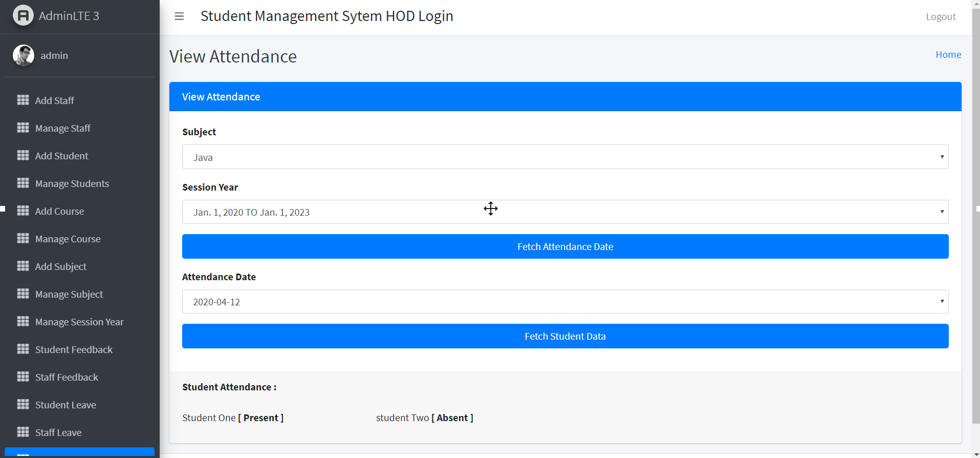Click the page vertical scrollbar
The image size is (980, 458).
[x=975, y=215]
